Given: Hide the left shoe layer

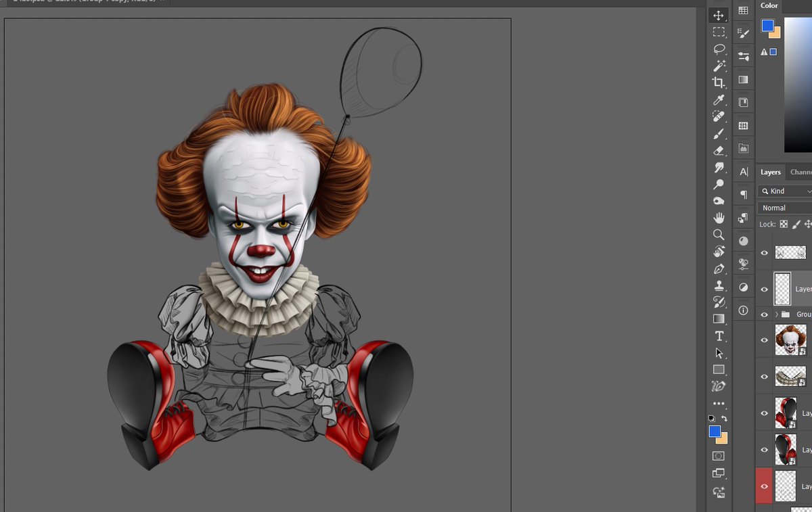Looking at the screenshot, I should pos(765,450).
